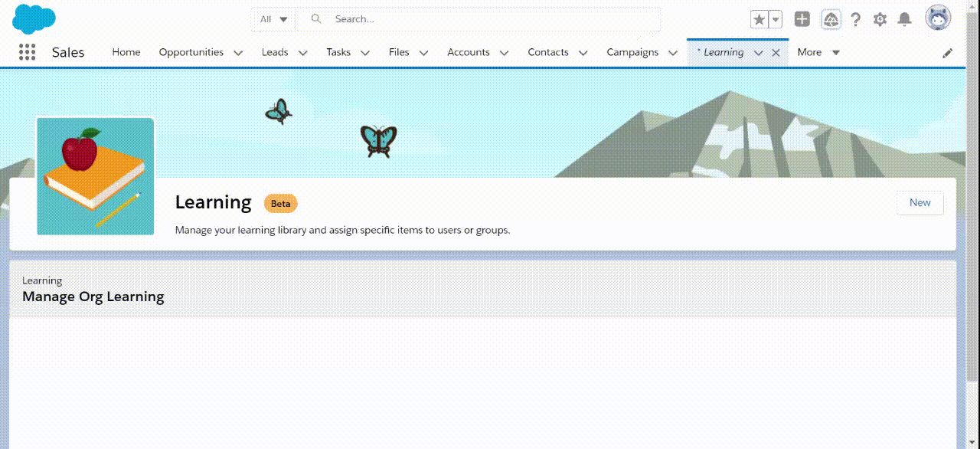Open the user profile avatar
Viewport: 980px width, 449px height.
pyautogui.click(x=938, y=18)
